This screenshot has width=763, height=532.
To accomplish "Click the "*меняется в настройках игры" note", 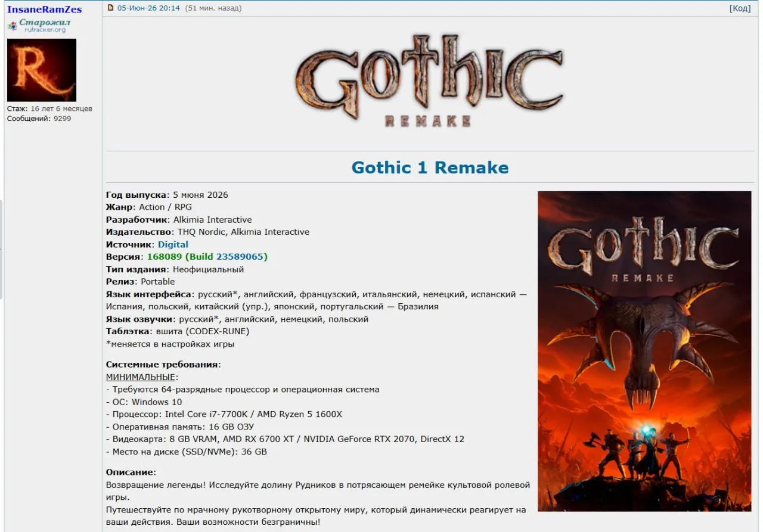I will pyautogui.click(x=170, y=344).
